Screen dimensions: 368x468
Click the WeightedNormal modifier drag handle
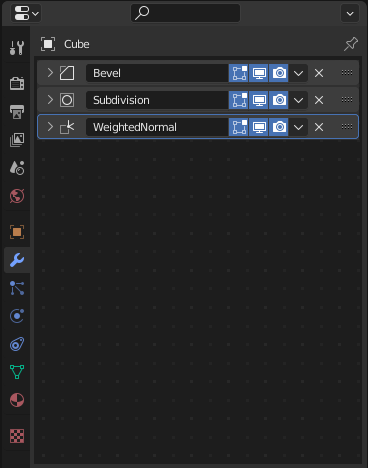point(347,127)
